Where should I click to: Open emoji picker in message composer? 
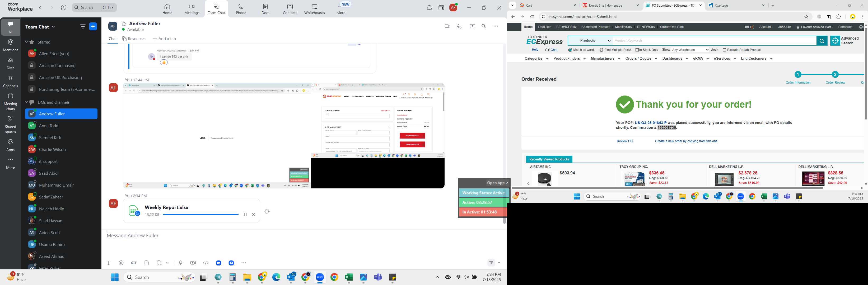point(121,263)
